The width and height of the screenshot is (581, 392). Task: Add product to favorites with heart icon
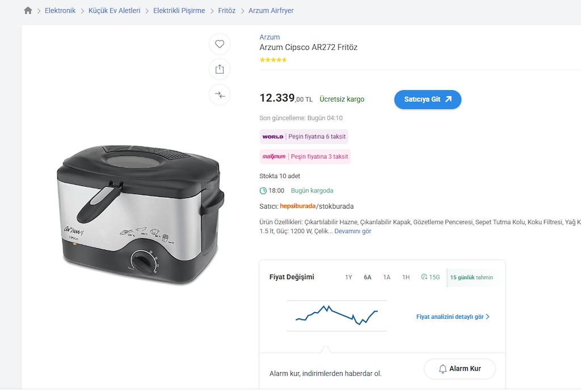220,44
